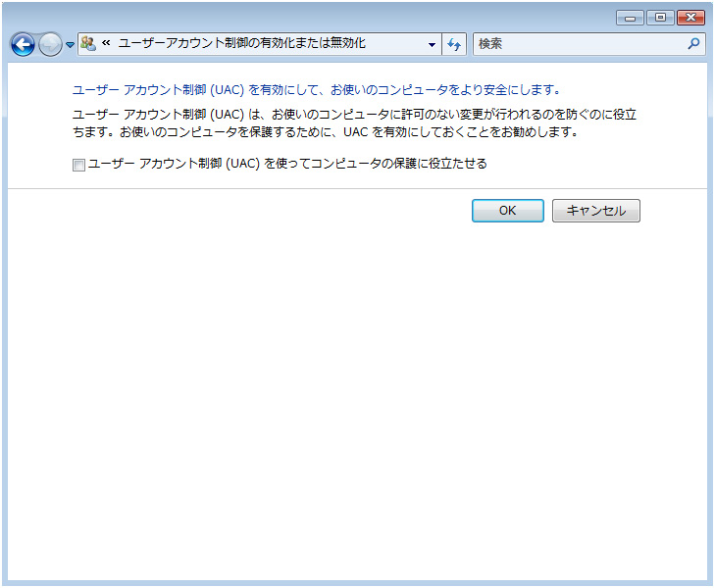Maximize the window
This screenshot has height=588, width=715.
click(x=660, y=18)
